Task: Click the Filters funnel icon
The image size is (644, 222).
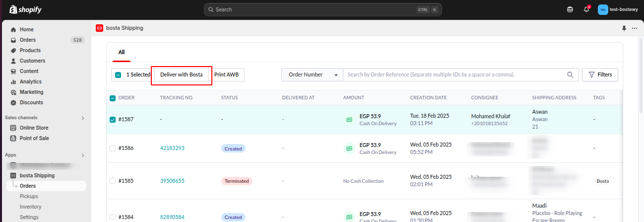Action: 591,74
